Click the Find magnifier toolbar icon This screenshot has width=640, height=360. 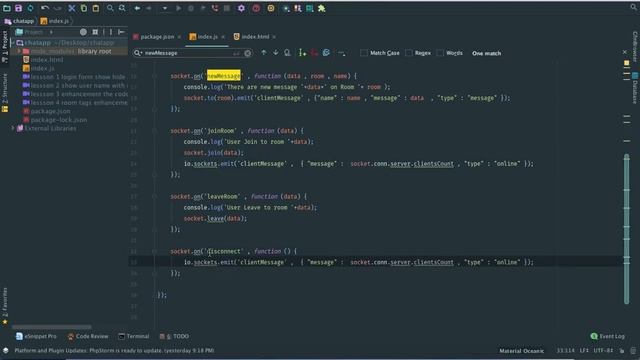(x=110, y=8)
